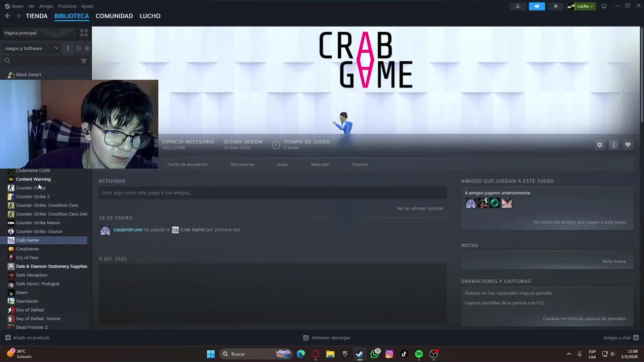Launch Microsoft Edge from taskbar
The width and height of the screenshot is (644, 362).
tap(301, 354)
